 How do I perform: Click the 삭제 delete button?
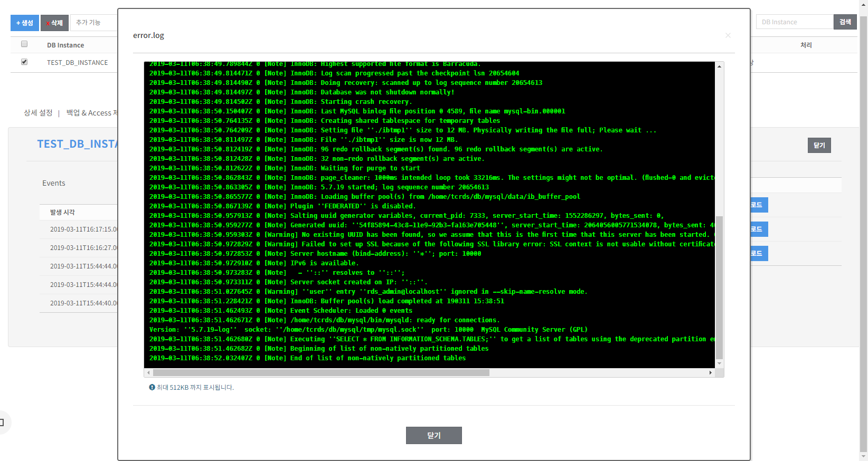54,23
